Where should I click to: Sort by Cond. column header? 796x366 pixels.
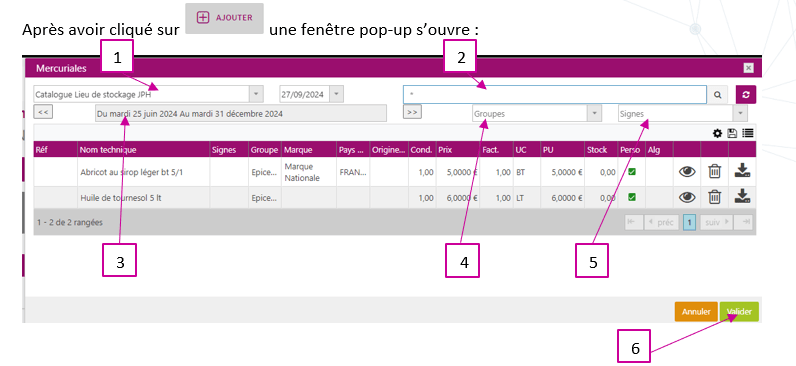422,150
